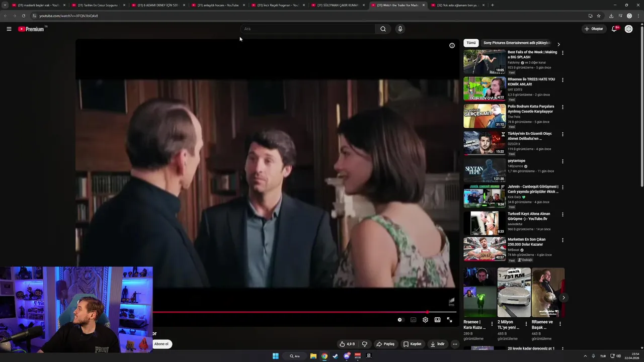Image resolution: width=644 pixels, height=362 pixels.
Task: Open Steam from the taskbar
Action: (336, 356)
